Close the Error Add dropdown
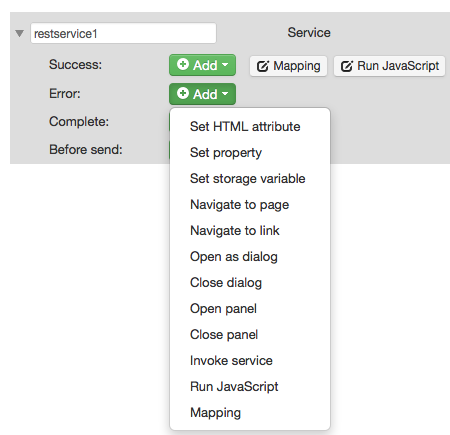The image size is (450, 435). [202, 94]
